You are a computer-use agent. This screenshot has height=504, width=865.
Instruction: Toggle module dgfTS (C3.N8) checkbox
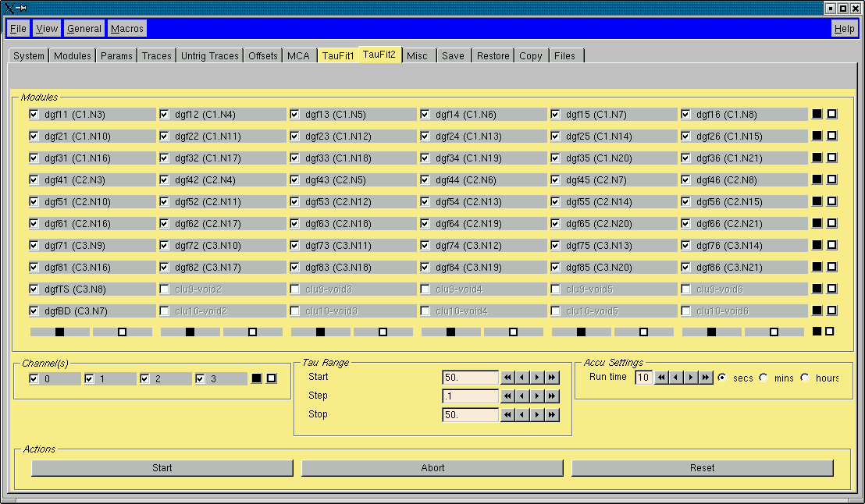pyautogui.click(x=34, y=289)
